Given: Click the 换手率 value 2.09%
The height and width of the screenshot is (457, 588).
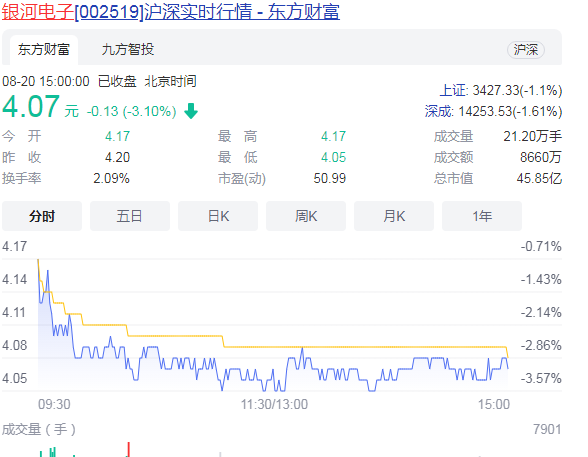Looking at the screenshot, I should point(111,178).
